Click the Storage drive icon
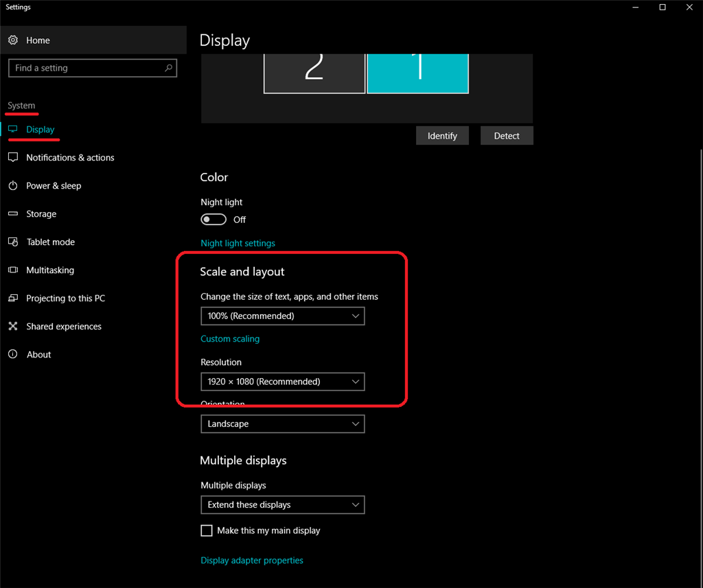Screen dimensions: 703x588 [x=12, y=214]
